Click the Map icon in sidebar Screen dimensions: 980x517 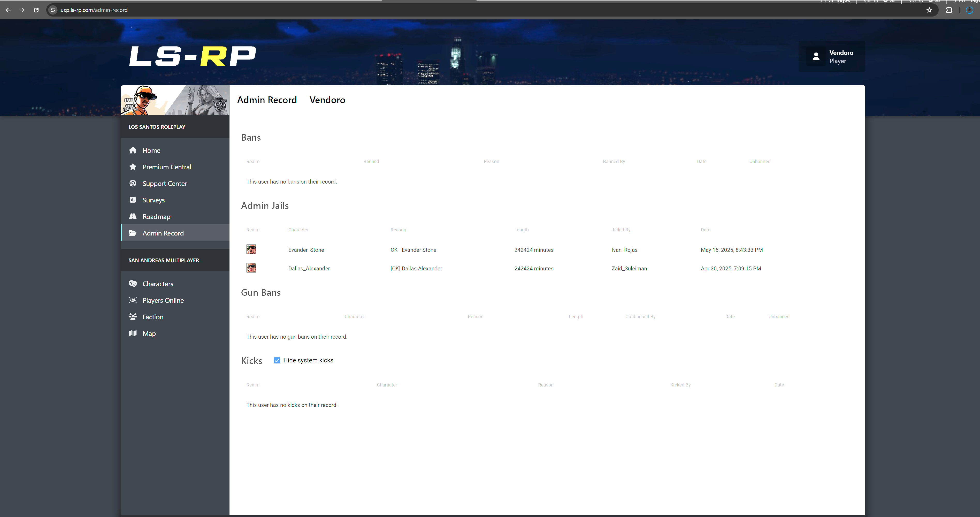[133, 333]
